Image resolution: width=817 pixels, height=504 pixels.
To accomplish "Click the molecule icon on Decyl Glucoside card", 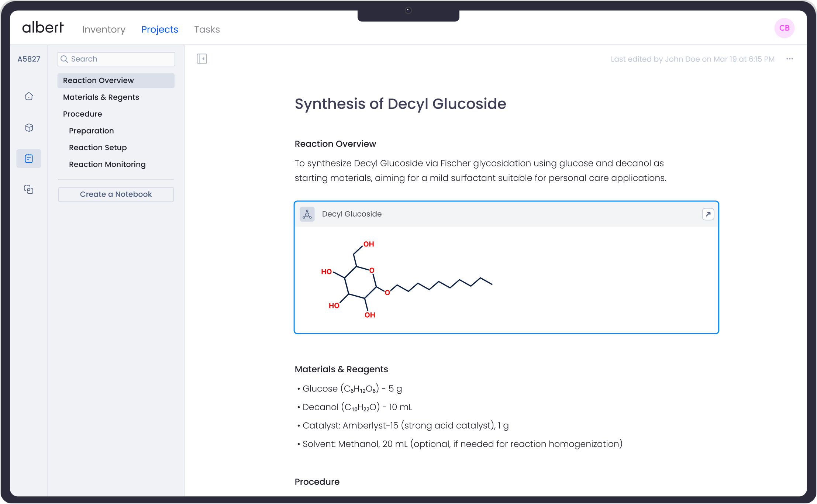I will pyautogui.click(x=307, y=214).
